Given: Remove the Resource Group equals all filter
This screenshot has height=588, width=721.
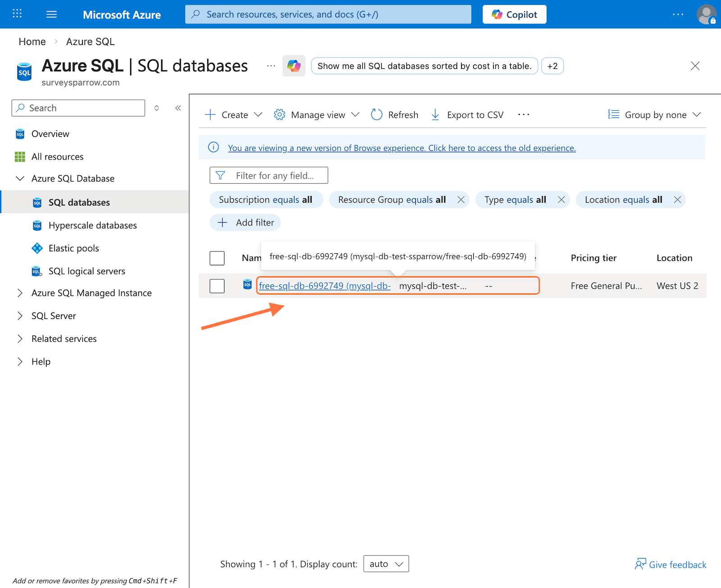Looking at the screenshot, I should click(461, 200).
